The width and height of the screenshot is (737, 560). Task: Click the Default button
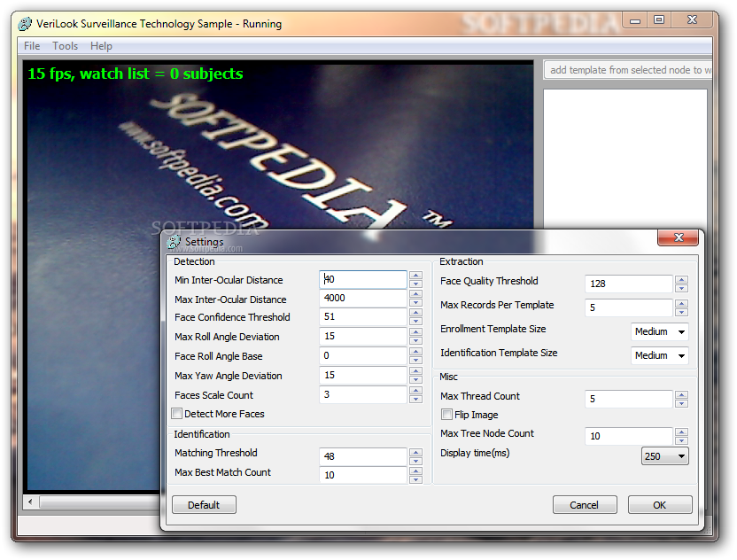tap(204, 505)
